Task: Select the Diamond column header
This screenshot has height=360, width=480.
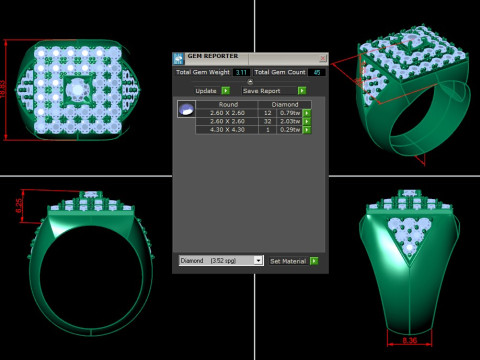Action: (x=285, y=104)
